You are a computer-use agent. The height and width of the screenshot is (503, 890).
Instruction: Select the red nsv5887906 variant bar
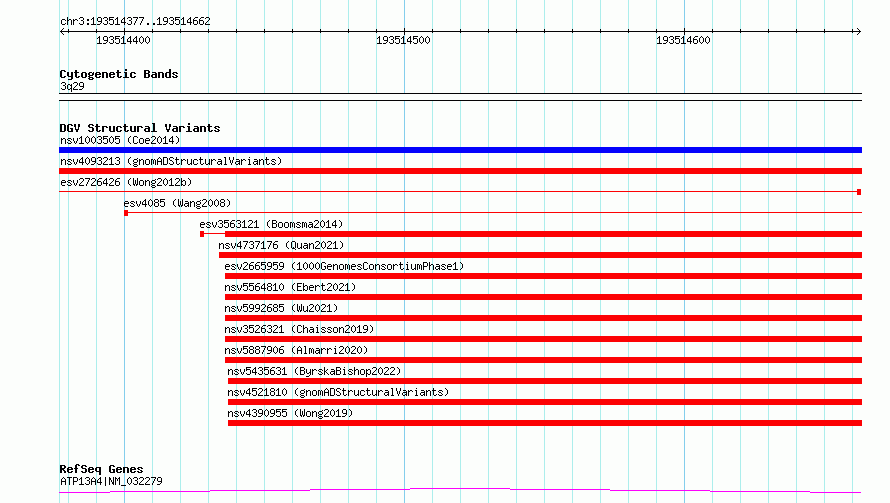coord(543,360)
